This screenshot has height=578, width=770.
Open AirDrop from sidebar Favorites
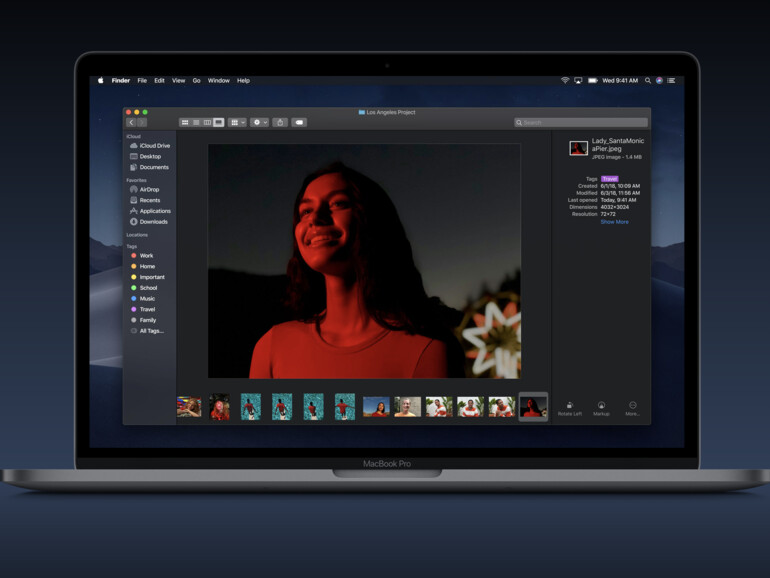tap(148, 189)
